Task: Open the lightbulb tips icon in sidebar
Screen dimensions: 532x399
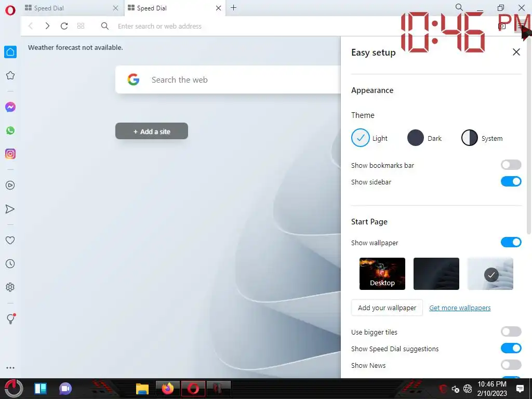Action: coord(10,318)
